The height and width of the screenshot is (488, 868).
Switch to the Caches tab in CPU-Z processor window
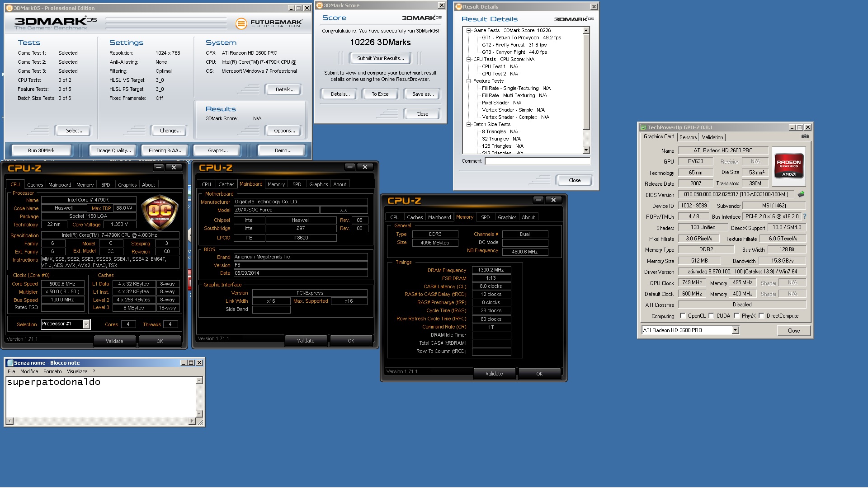(35, 185)
